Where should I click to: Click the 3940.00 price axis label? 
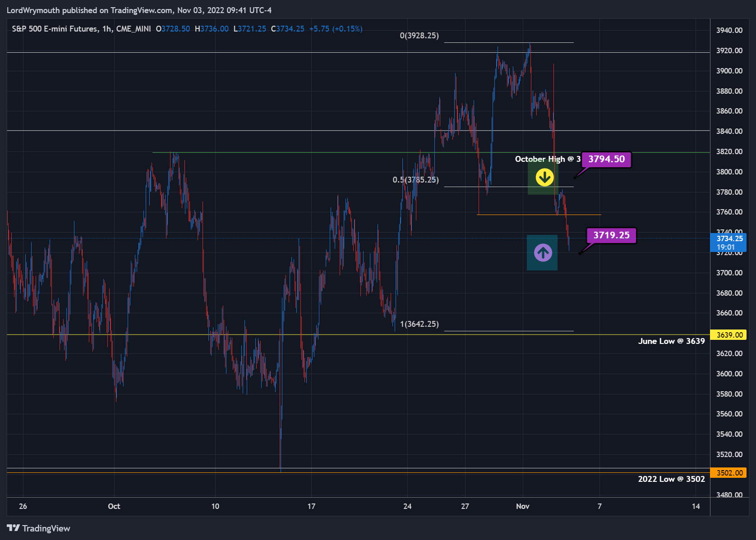[729, 30]
